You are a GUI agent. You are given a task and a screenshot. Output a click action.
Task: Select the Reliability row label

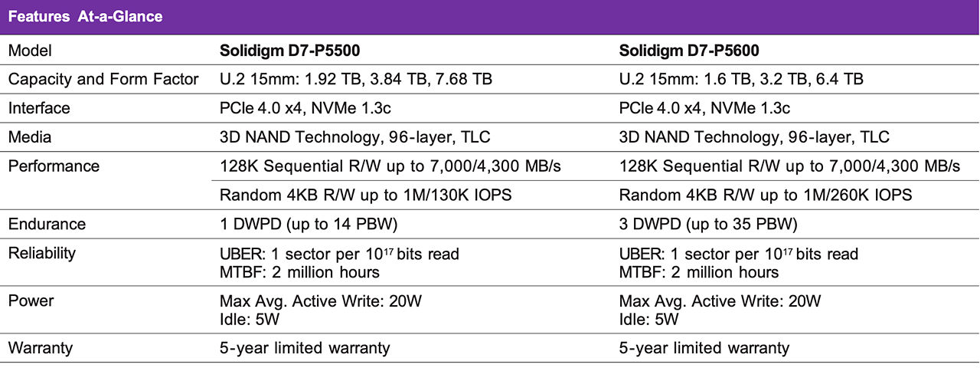tap(43, 253)
